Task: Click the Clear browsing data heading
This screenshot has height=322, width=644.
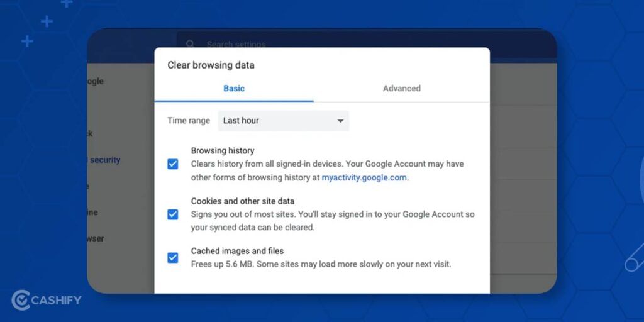Action: point(211,65)
